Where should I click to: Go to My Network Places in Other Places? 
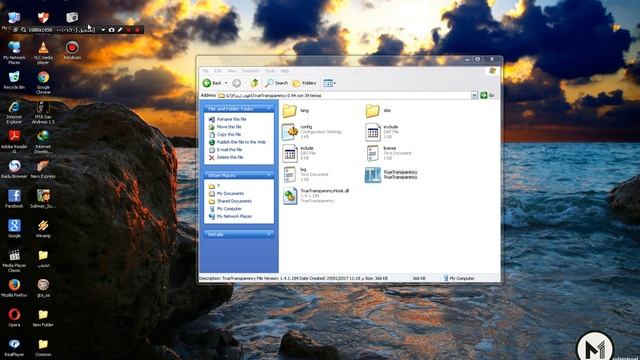(x=234, y=216)
